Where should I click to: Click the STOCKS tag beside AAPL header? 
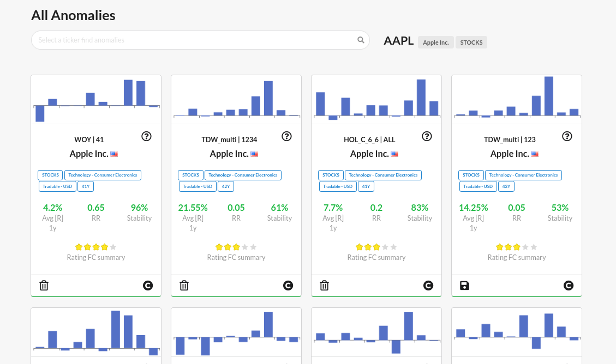pyautogui.click(x=471, y=43)
